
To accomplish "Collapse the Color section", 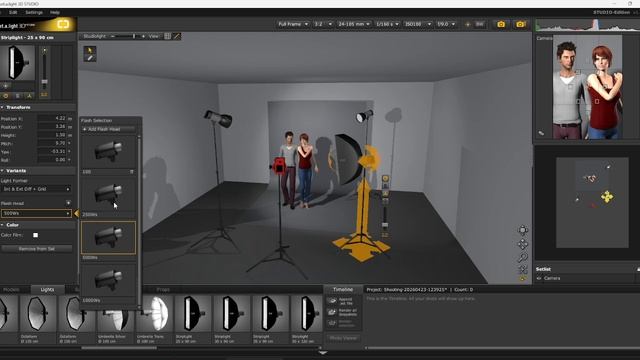I will (2, 225).
